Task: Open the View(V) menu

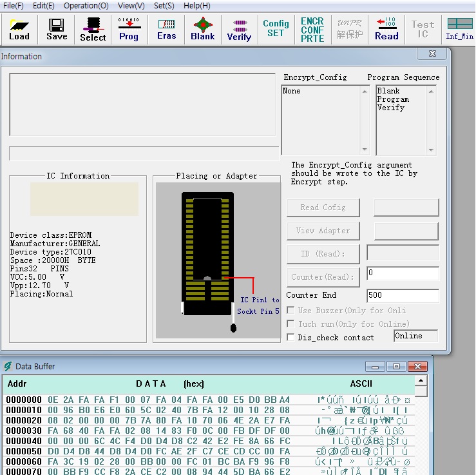Action: click(x=131, y=5)
